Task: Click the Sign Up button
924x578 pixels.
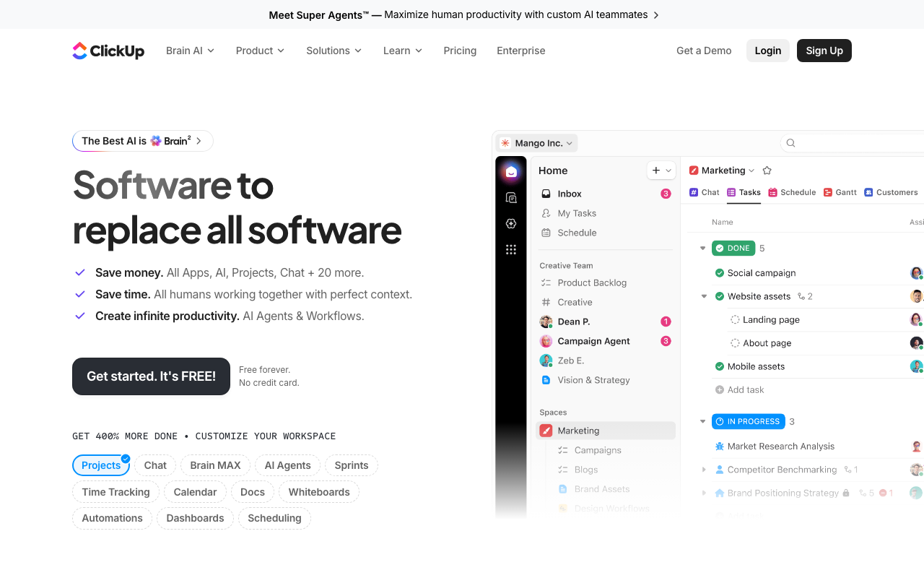Action: pyautogui.click(x=824, y=51)
